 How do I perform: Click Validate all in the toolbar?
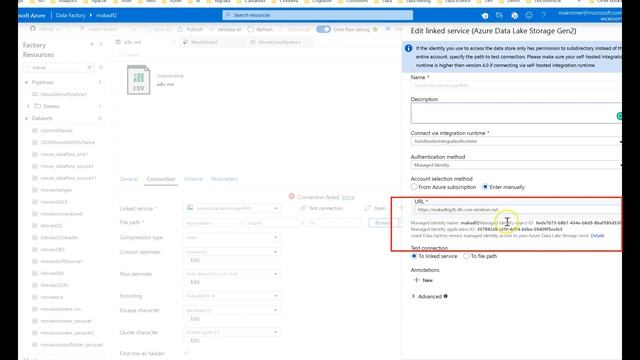[225, 29]
